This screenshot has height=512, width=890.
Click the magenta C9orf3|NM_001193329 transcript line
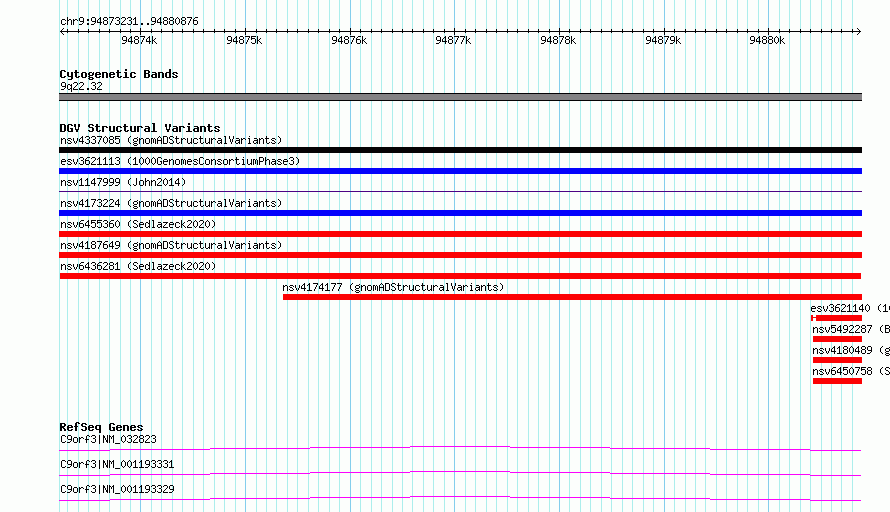(x=460, y=498)
